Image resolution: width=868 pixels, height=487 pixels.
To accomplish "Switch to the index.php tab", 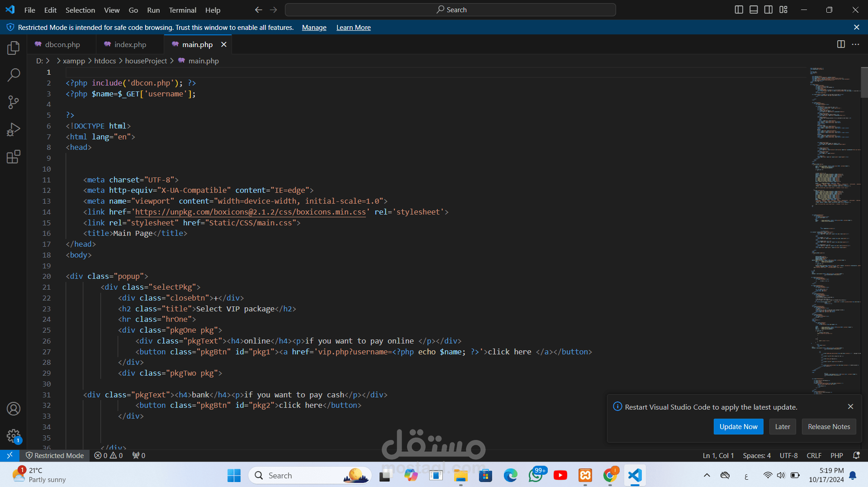I will 130,44.
